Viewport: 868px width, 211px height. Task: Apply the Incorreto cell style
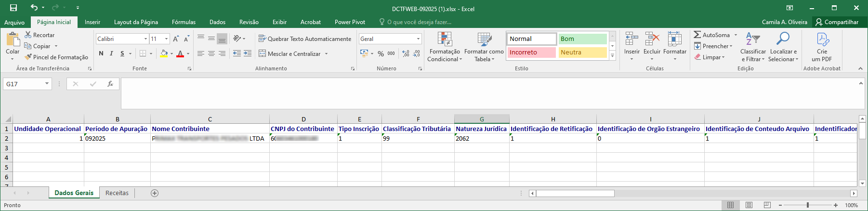click(x=531, y=52)
